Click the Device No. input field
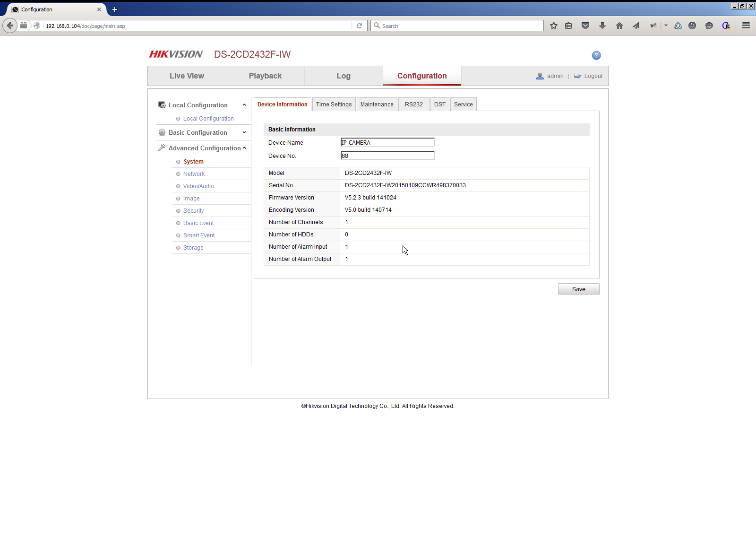756x556 pixels. pyautogui.click(x=387, y=156)
